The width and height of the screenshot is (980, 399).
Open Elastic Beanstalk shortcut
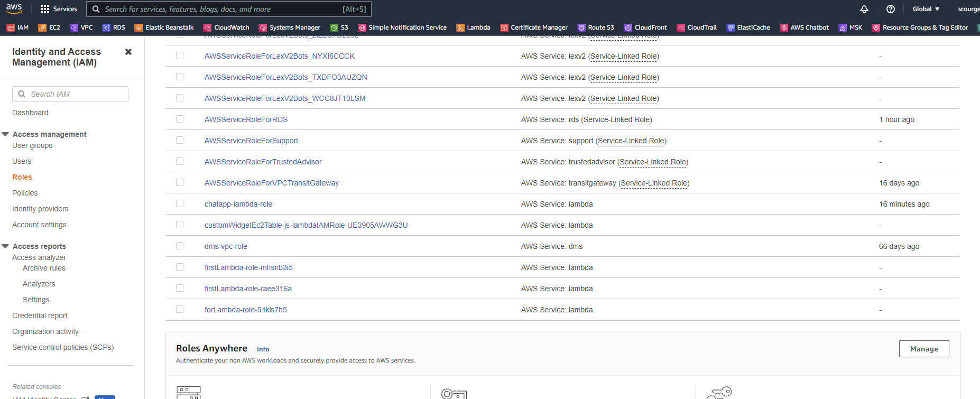pyautogui.click(x=164, y=27)
